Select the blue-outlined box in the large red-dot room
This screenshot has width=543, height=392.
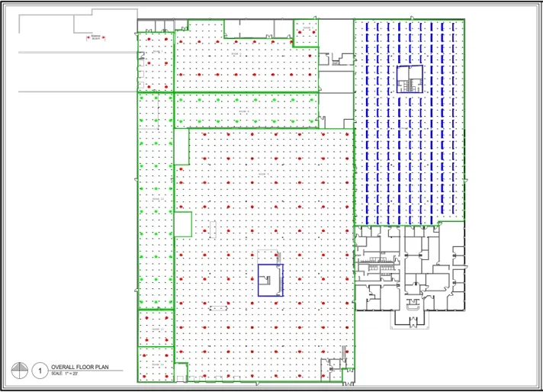pos(271,280)
